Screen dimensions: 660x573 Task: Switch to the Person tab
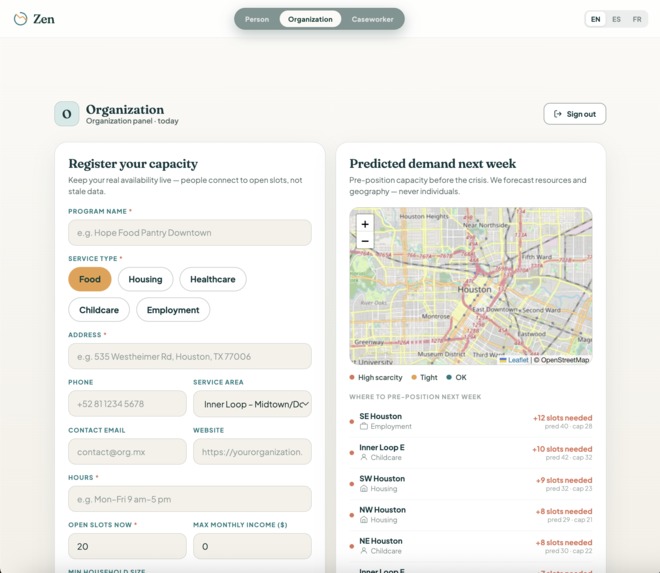pyautogui.click(x=257, y=19)
